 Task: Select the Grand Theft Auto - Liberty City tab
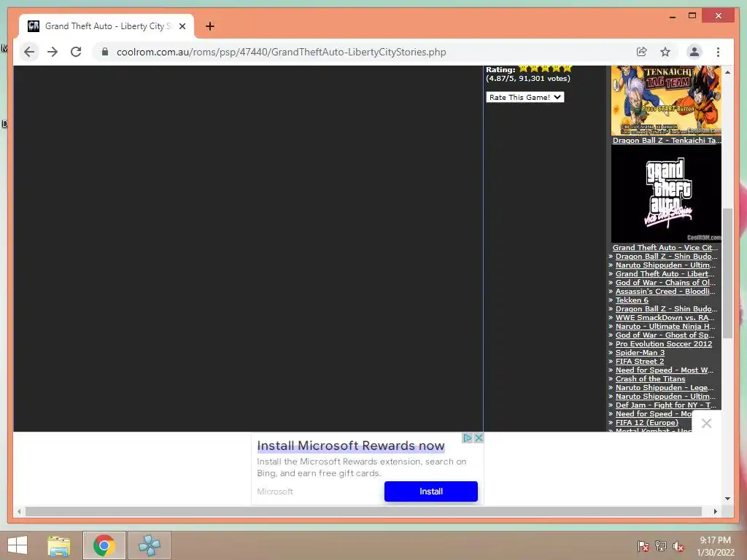[x=107, y=26]
